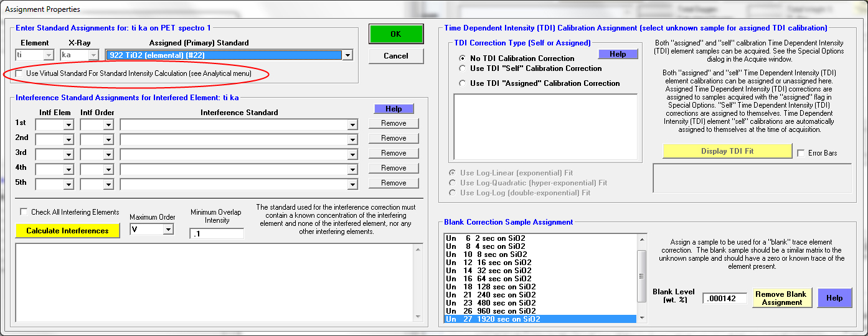The height and width of the screenshot is (336, 868).
Task: Click the Remove Blank Assignment button
Action: click(x=781, y=298)
